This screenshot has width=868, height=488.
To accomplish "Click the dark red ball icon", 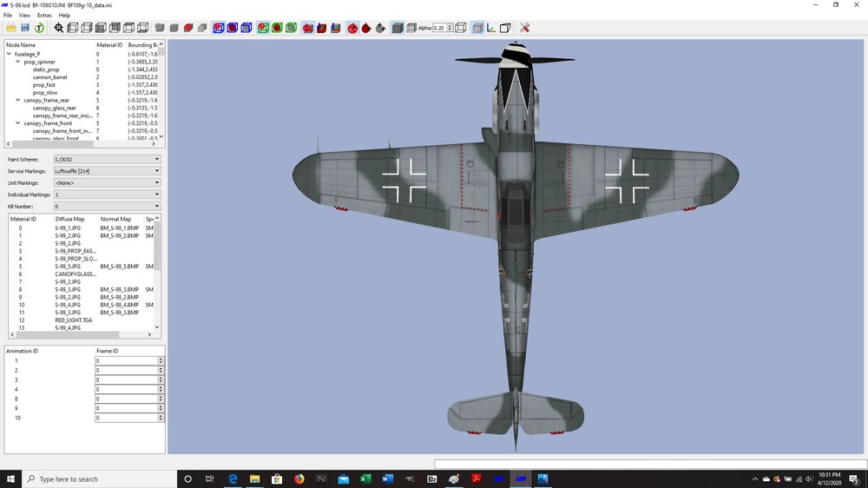I will 366,28.
